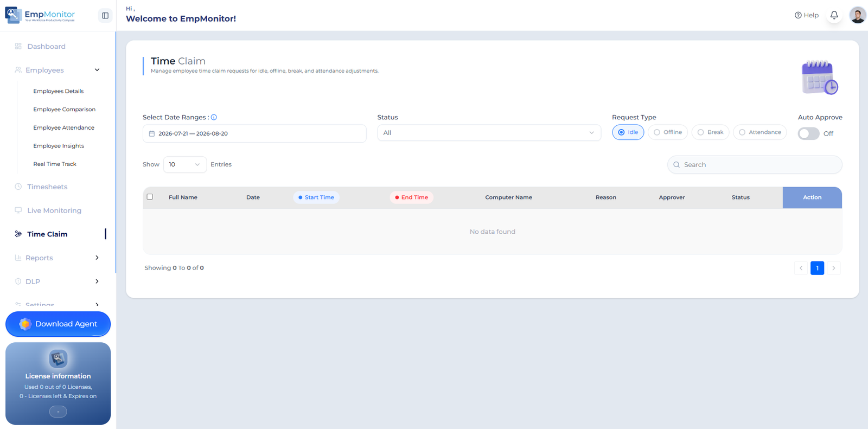
Task: Turn on Auto Approve toggle
Action: pos(808,133)
